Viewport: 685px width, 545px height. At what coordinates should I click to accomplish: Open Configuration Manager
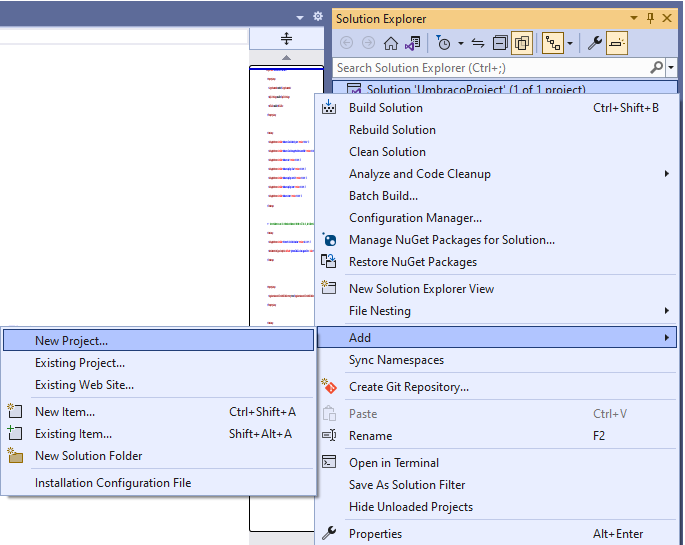coord(498,217)
